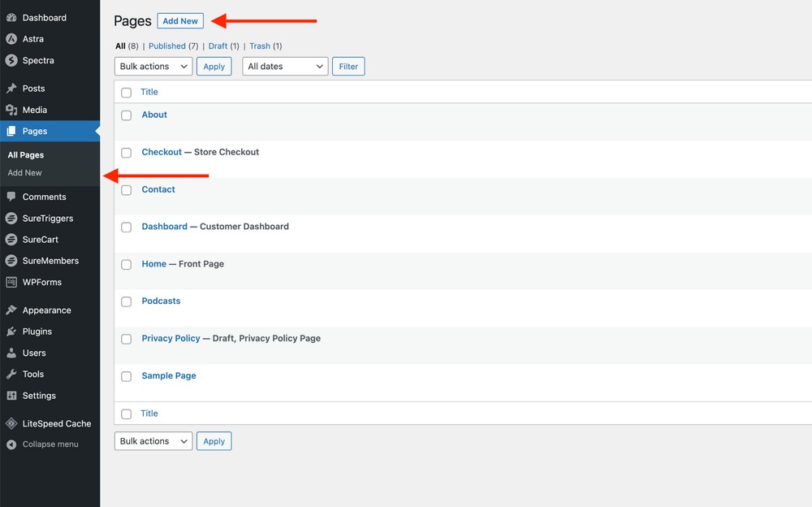This screenshot has width=812, height=507.
Task: Open Astra via its sidebar logo icon
Action: pyautogui.click(x=11, y=39)
